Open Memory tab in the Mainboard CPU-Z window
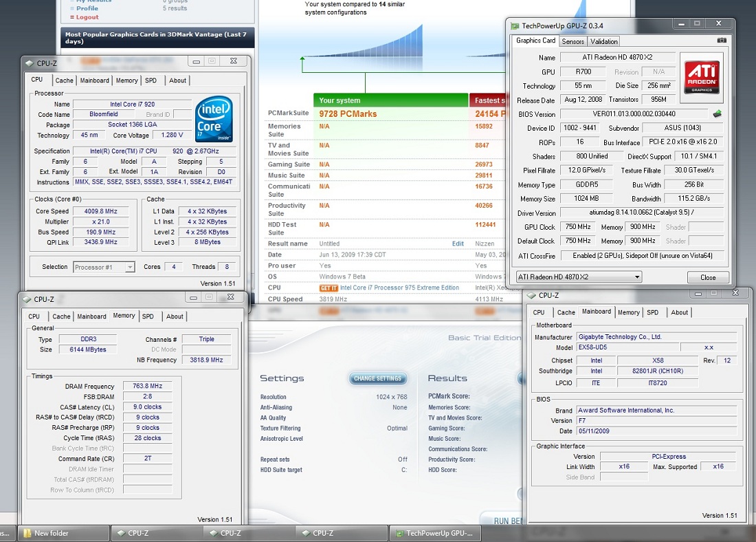 click(x=629, y=313)
